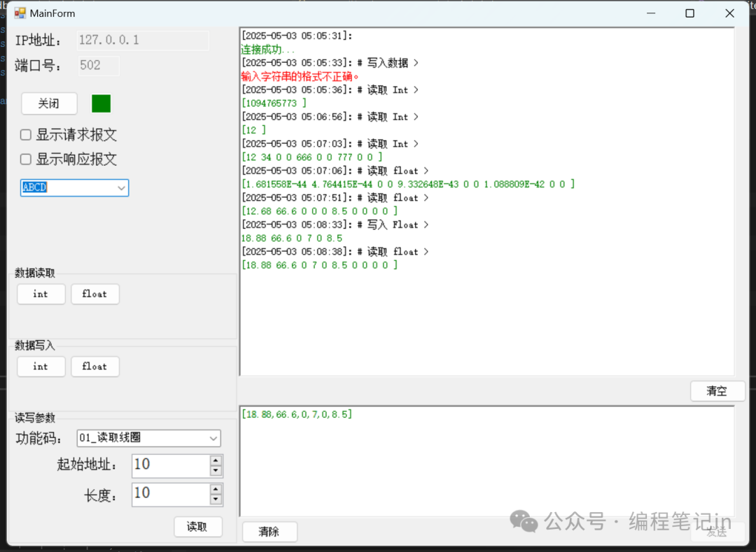Click the 清除 button below input box
Image resolution: width=756 pixels, height=552 pixels.
coord(269,532)
